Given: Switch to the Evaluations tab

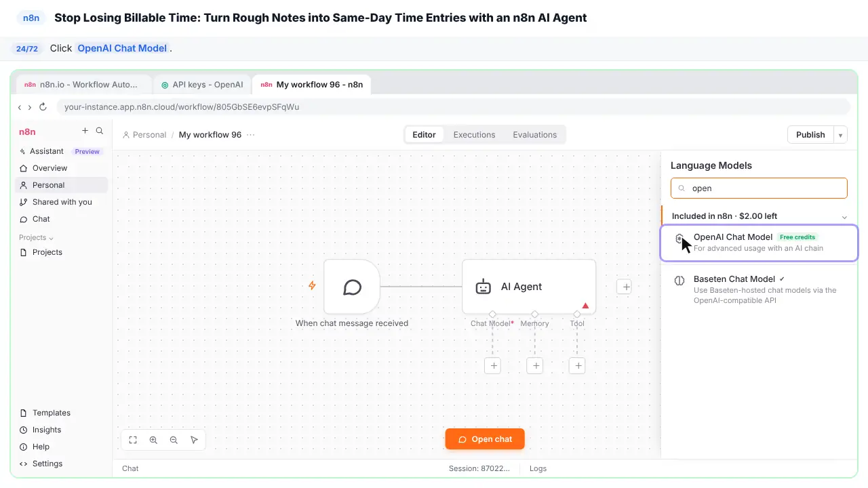Looking at the screenshot, I should coord(534,135).
